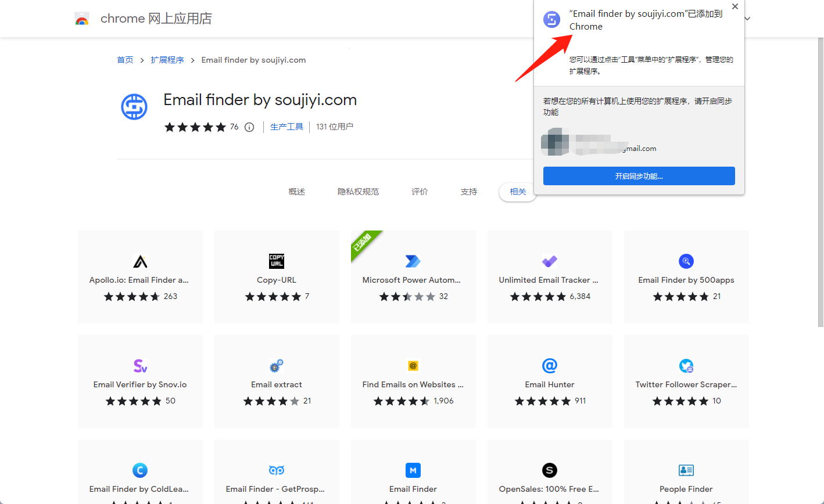The image size is (824, 504).
Task: Click the Email extract star rating row
Action: pos(271,401)
